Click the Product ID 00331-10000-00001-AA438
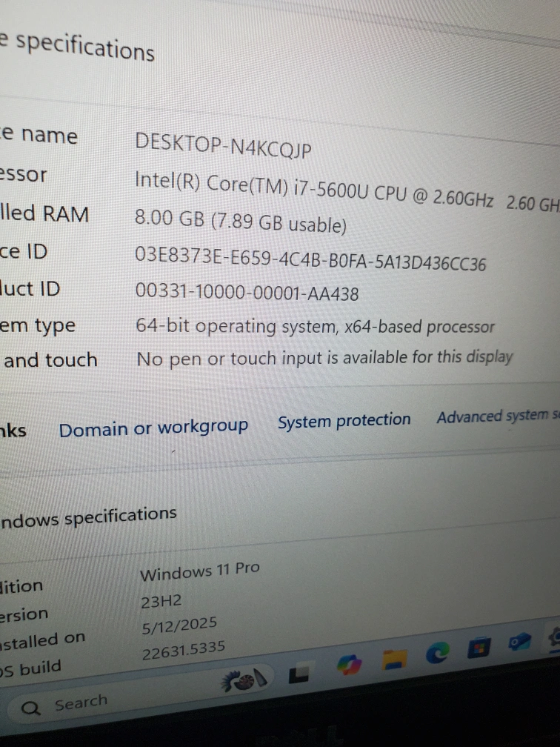 pos(247,293)
